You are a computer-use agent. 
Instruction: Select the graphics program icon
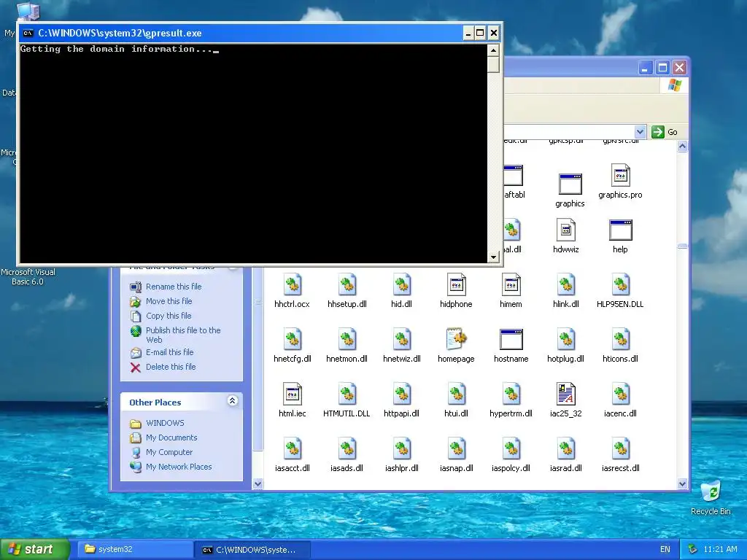pyautogui.click(x=570, y=184)
